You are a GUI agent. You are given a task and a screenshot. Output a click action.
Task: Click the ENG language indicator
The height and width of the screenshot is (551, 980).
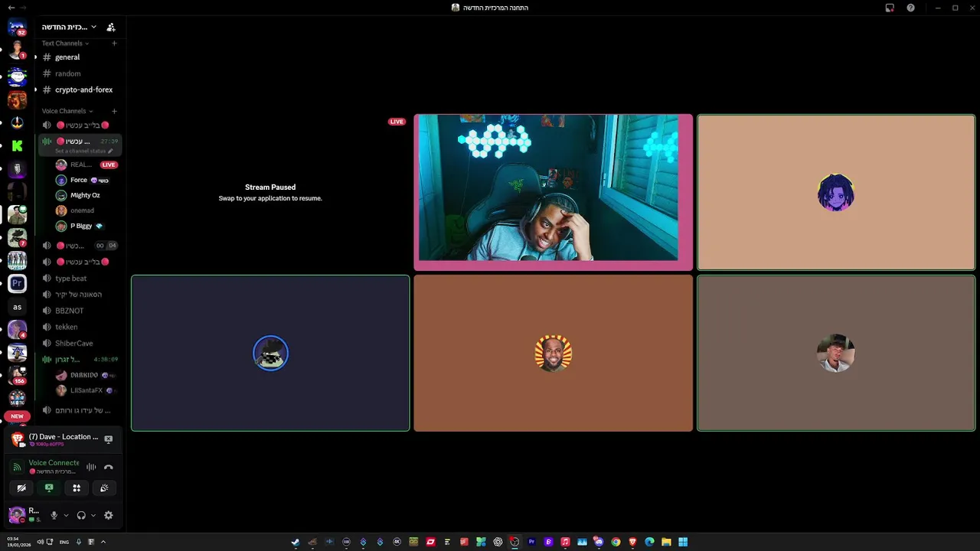(64, 542)
